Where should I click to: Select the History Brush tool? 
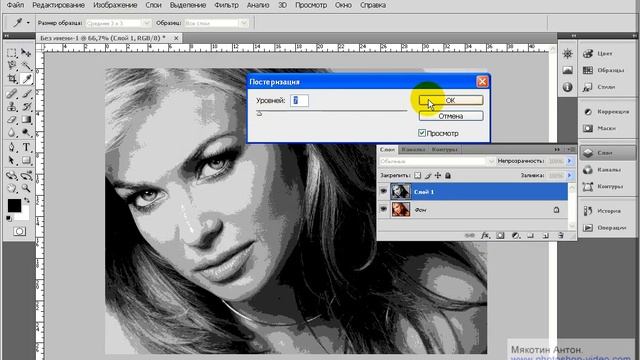(x=26, y=107)
